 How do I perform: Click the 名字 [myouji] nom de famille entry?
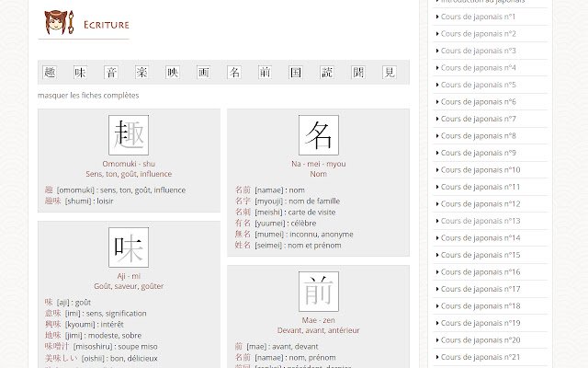(x=288, y=201)
